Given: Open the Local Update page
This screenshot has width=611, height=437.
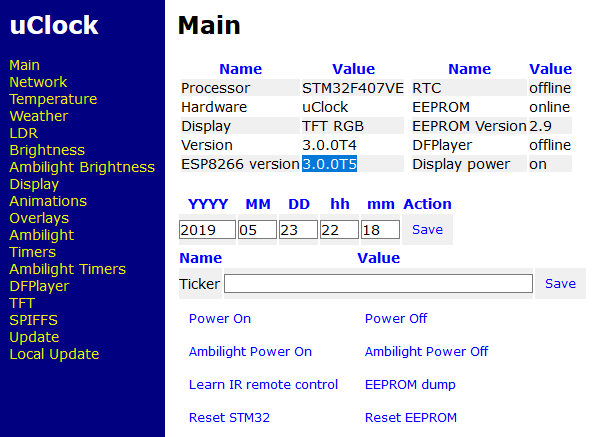Looking at the screenshot, I should [54, 354].
